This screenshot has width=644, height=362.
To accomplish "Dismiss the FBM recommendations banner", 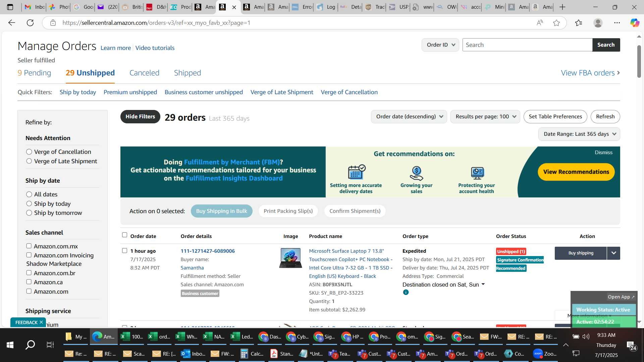I will click(x=603, y=153).
